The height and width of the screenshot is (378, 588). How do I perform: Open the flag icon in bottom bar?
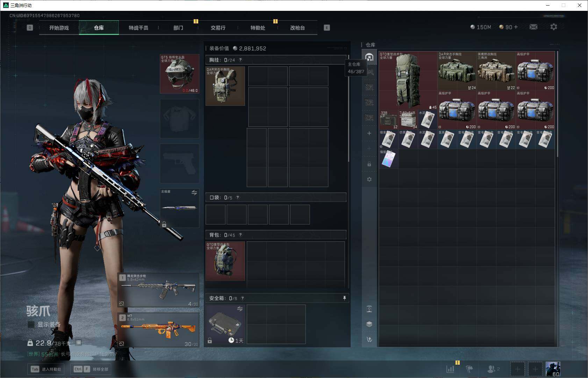469,369
